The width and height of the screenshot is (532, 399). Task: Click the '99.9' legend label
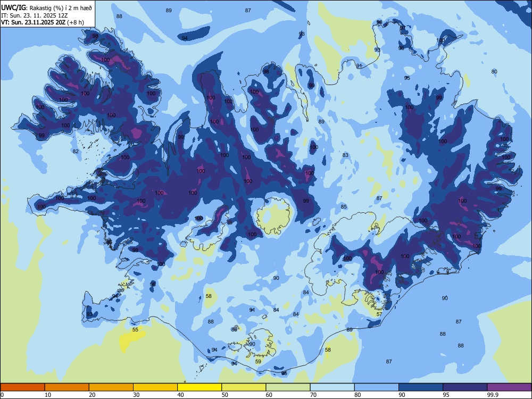click(492, 395)
